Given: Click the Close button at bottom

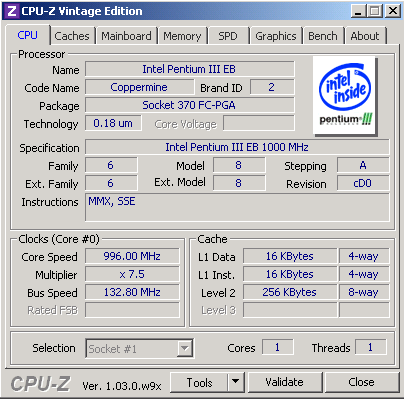Looking at the screenshot, I should [361, 382].
